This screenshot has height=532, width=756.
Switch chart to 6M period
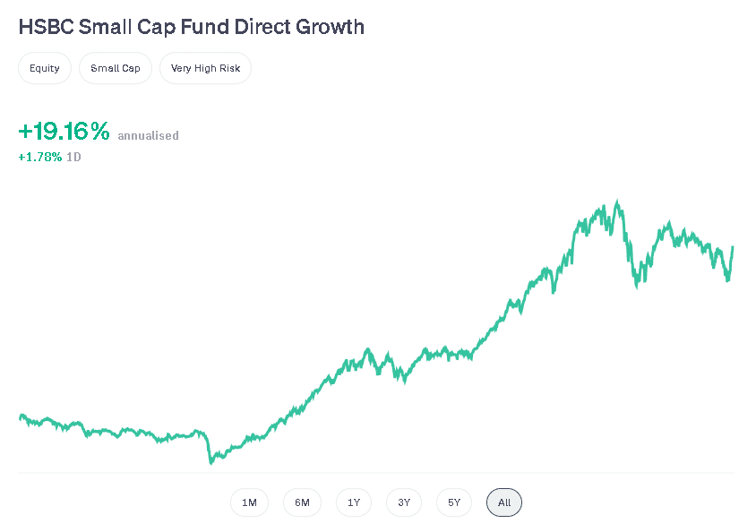(x=302, y=502)
